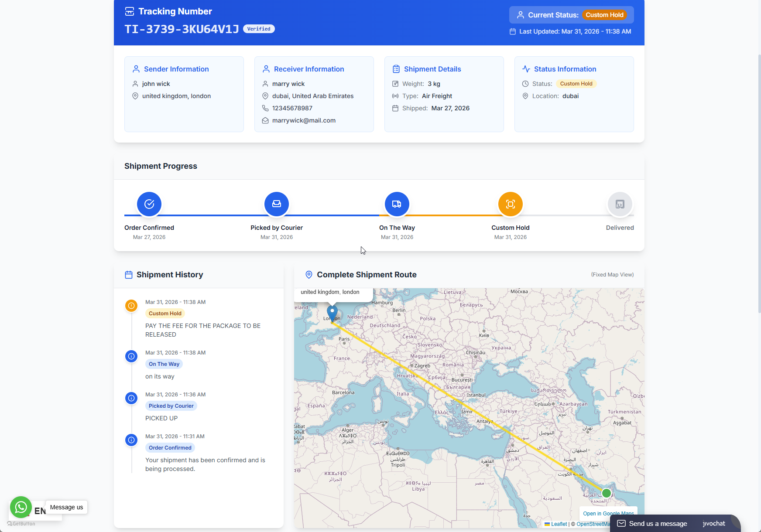
Task: Click the Order Confirmed history tag
Action: [x=170, y=448]
